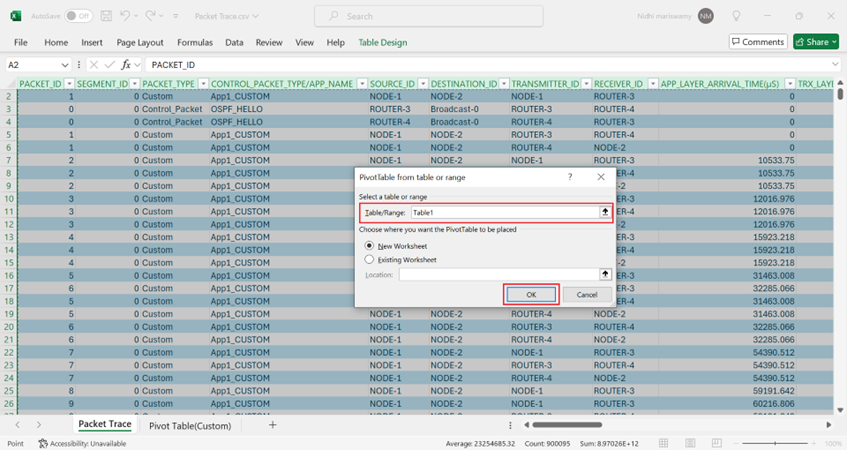Open the SOURCE_ID column filter dropdown
847x450 pixels.
pos(422,84)
